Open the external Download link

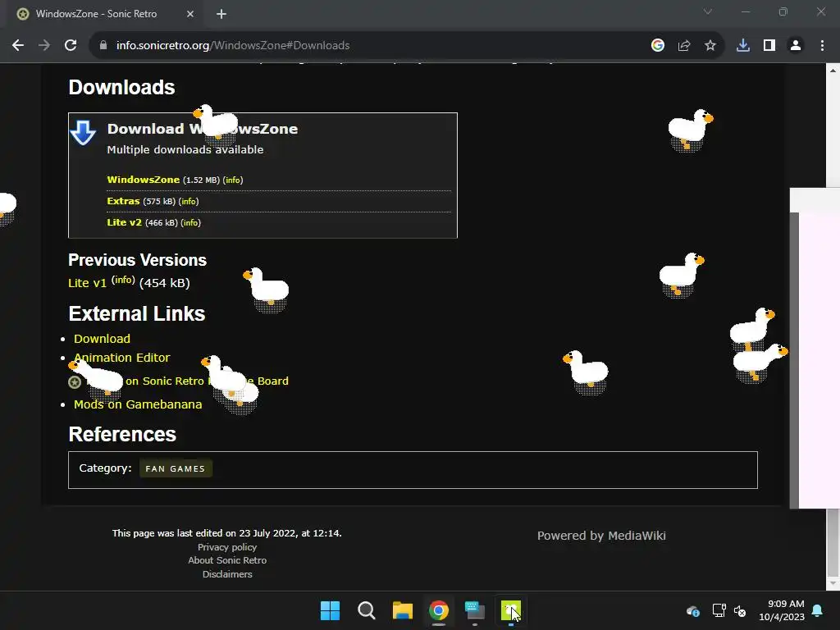tap(102, 339)
